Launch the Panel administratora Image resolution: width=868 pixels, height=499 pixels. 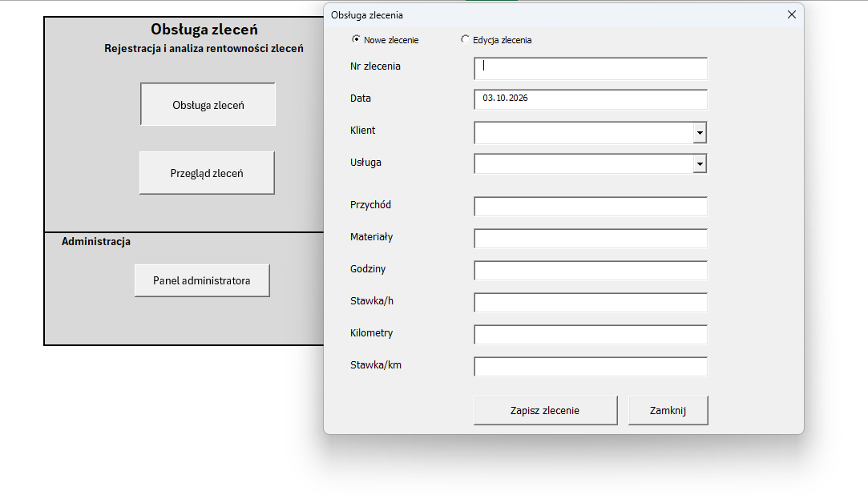202,280
